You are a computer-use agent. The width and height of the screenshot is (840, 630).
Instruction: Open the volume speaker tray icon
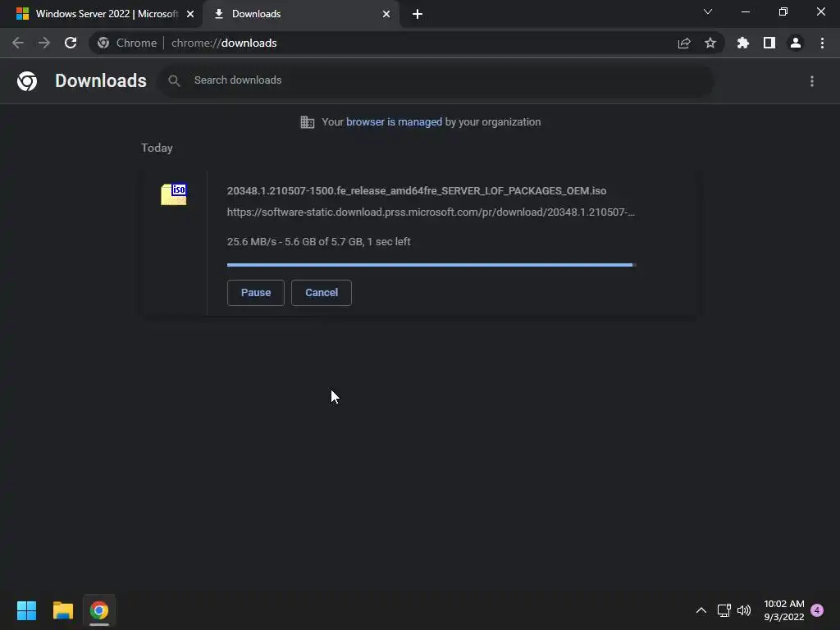point(744,610)
